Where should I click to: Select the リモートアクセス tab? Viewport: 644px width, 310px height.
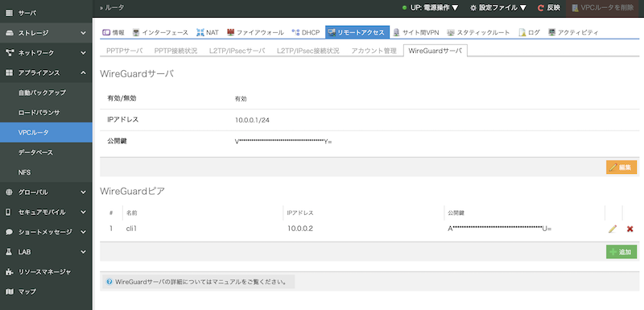pos(357,32)
